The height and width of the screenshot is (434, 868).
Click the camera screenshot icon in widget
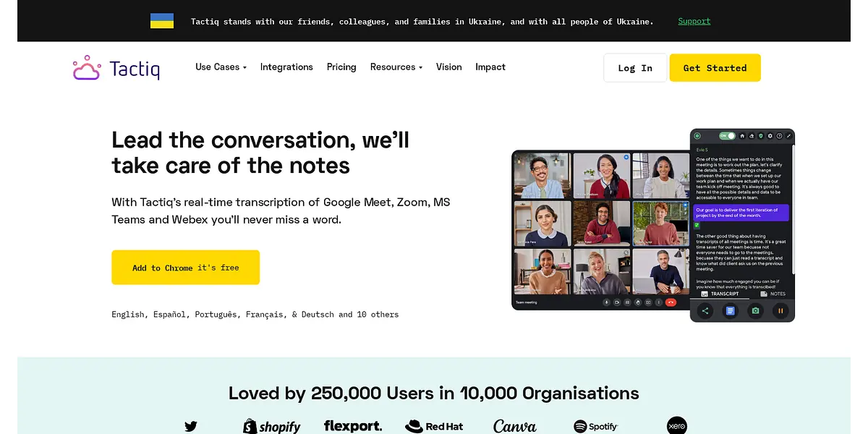[x=755, y=311]
